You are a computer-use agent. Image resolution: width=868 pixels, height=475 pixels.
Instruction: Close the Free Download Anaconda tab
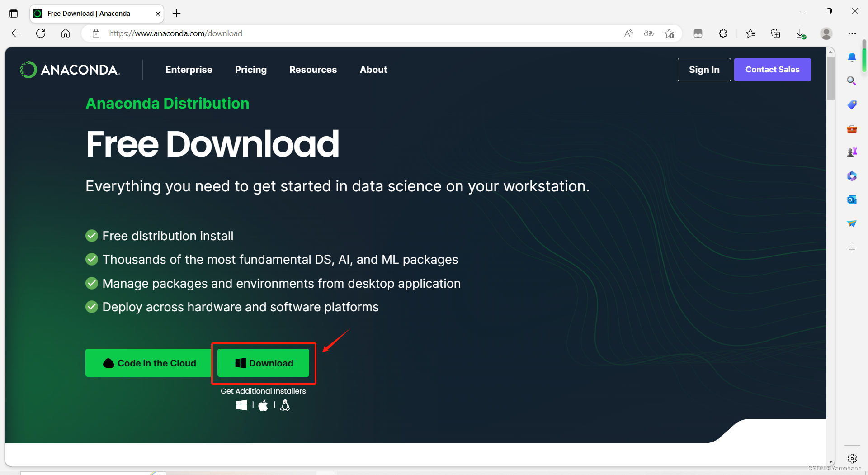click(158, 14)
